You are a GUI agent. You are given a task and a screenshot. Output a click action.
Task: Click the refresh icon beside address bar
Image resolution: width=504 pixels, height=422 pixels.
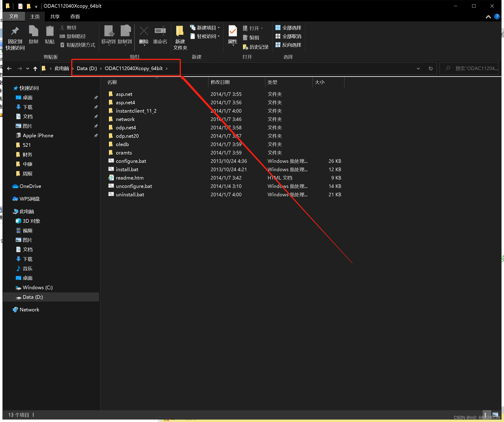(x=431, y=69)
